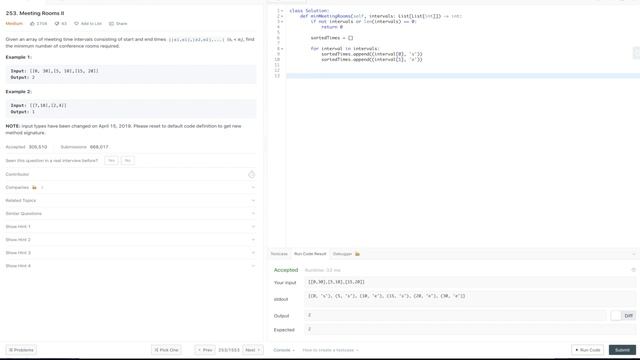Click the lock icon beside Companies
The height and width of the screenshot is (360, 640).
tap(34, 187)
